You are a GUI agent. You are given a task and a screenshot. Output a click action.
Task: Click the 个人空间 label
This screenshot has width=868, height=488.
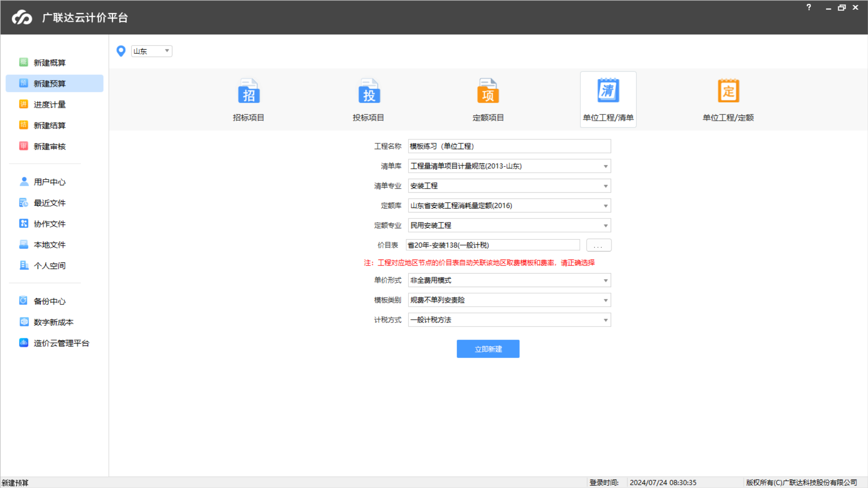point(50,265)
